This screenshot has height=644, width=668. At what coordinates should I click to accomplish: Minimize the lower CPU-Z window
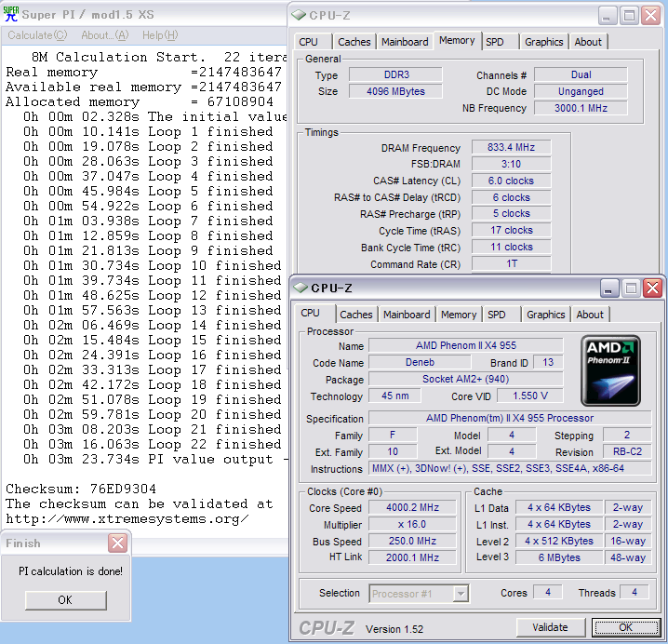click(x=608, y=288)
